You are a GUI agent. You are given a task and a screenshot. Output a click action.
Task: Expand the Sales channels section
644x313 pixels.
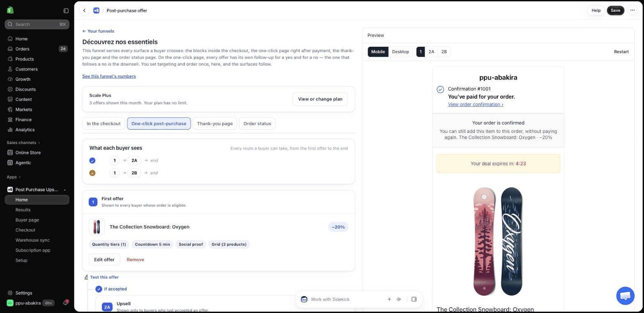[23, 143]
